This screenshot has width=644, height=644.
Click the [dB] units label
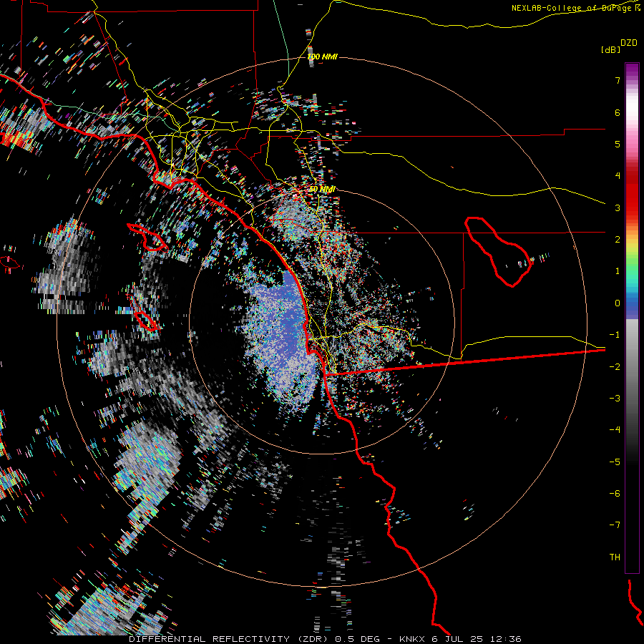(610, 49)
